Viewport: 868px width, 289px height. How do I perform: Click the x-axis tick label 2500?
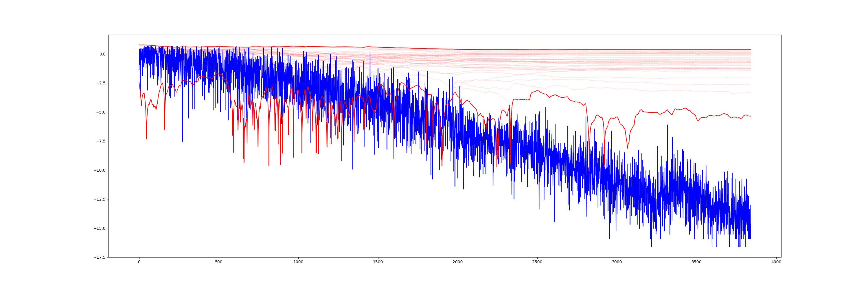pyautogui.click(x=537, y=262)
